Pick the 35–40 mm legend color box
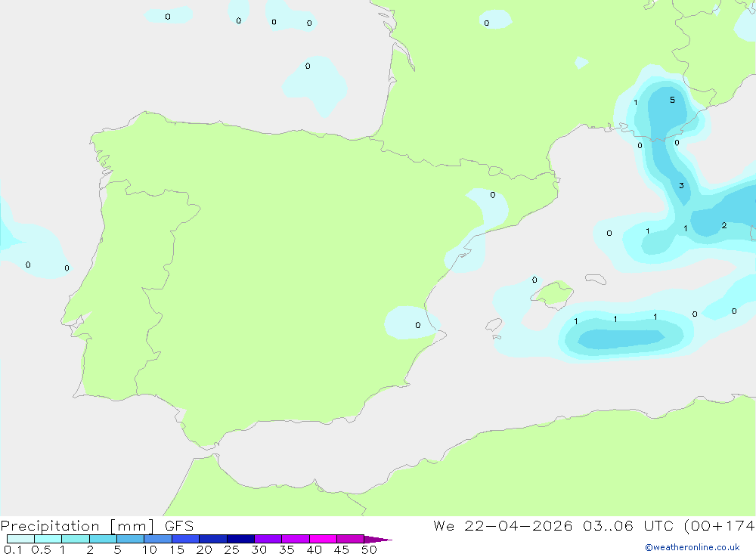This screenshot has width=756, height=554. pyautogui.click(x=296, y=539)
